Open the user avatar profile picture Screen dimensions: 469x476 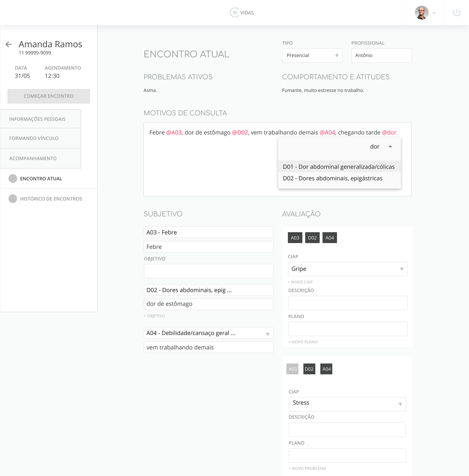point(421,12)
